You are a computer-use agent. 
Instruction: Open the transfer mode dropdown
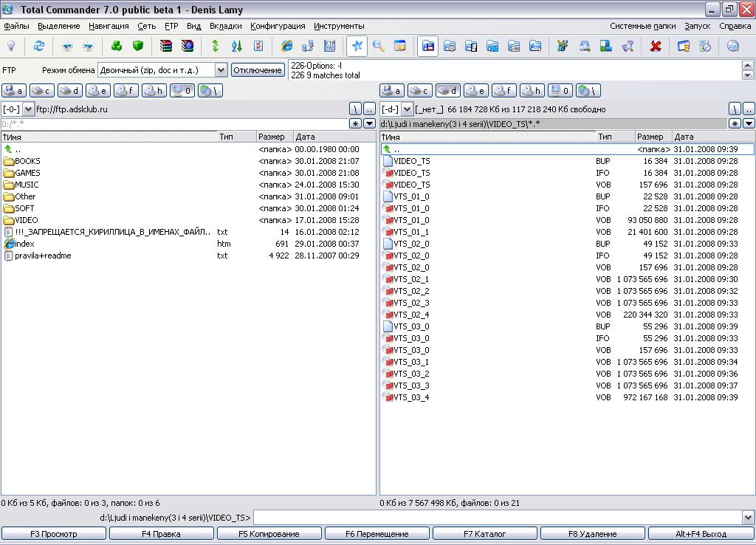[x=221, y=70]
